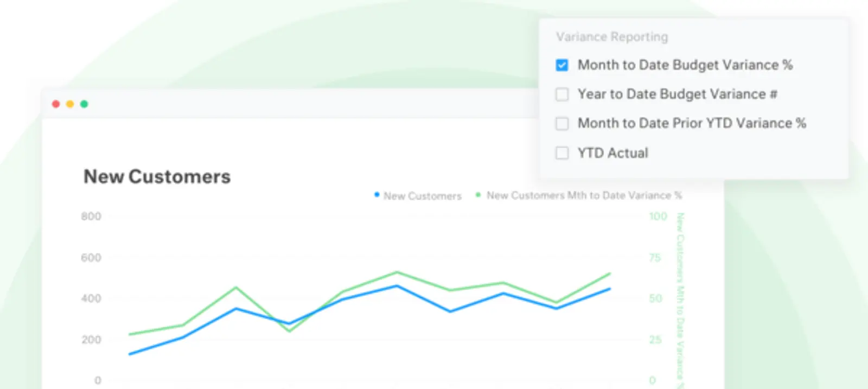868x389 pixels.
Task: Click the yellow traffic light circle
Action: (x=70, y=104)
